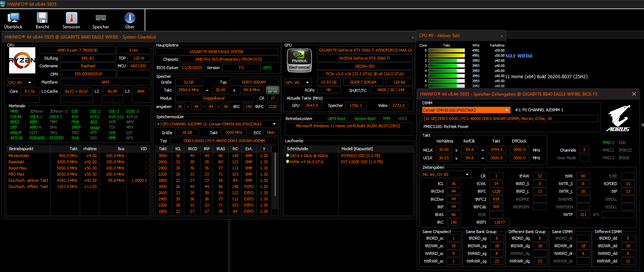Click the PMIC5100: Richtek Power text

pyautogui.click(x=446, y=127)
